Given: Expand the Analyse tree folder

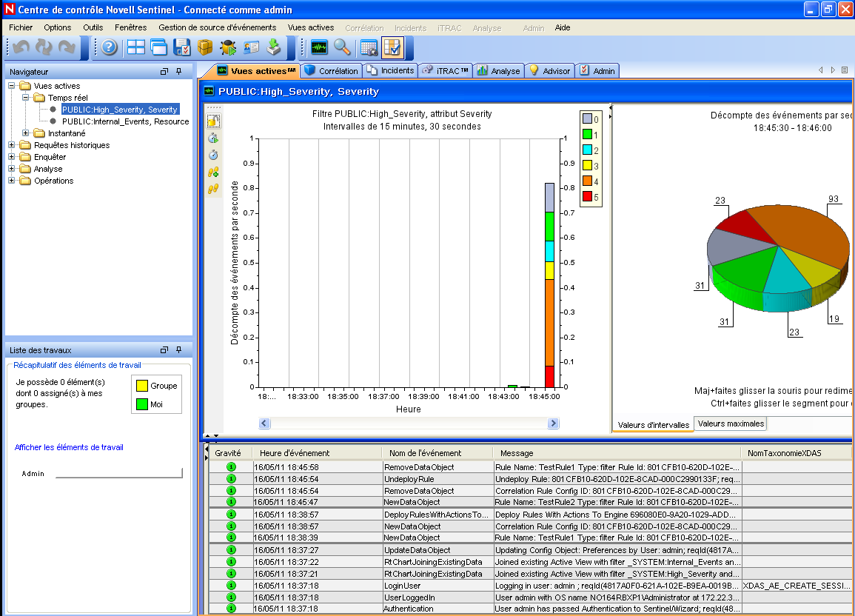Looking at the screenshot, I should click(11, 169).
